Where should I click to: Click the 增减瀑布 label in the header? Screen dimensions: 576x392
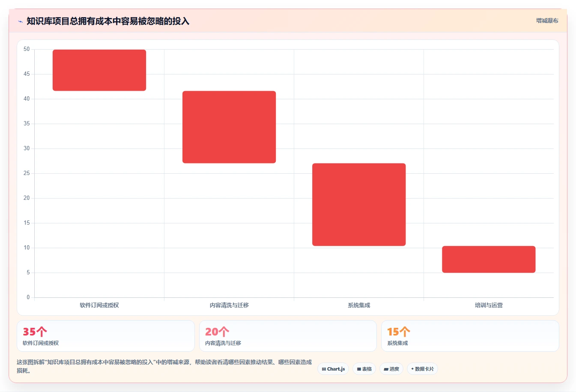tap(547, 21)
